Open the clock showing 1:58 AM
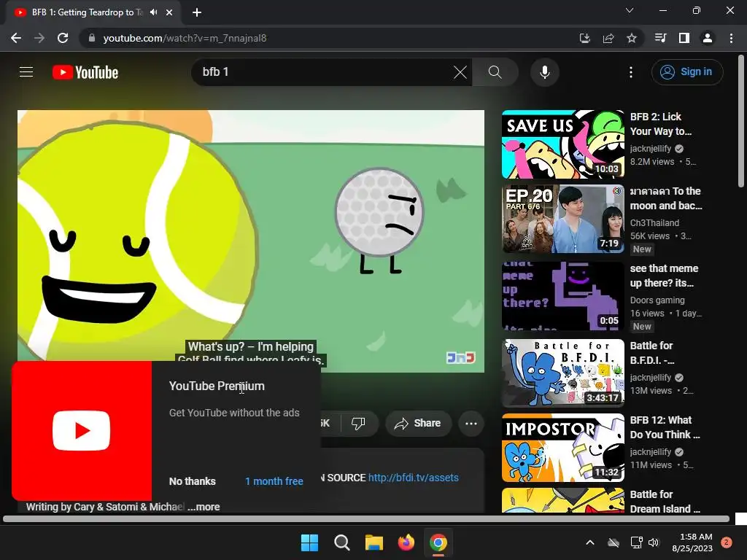Image resolution: width=747 pixels, height=560 pixels. pos(692,542)
